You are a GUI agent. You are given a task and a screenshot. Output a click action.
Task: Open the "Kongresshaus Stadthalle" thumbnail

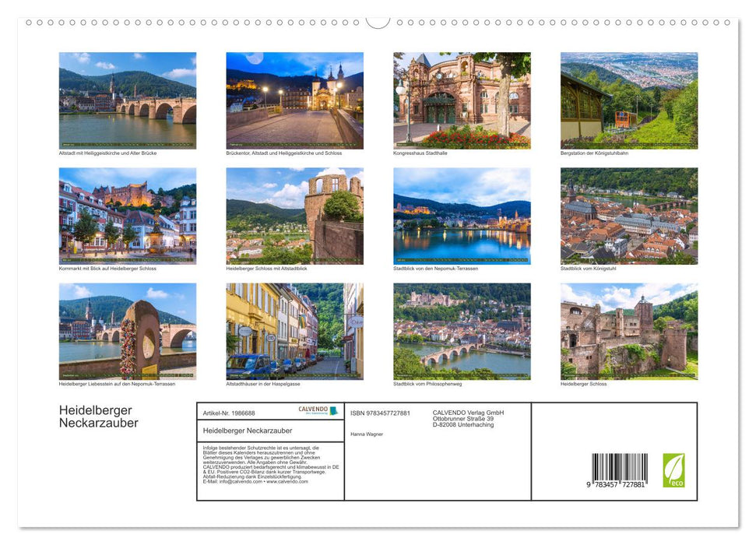point(462,100)
